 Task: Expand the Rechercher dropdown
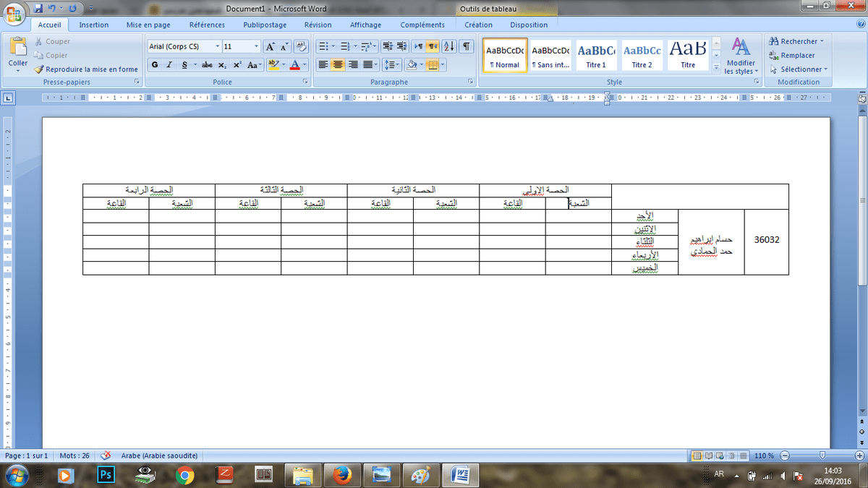click(x=822, y=41)
